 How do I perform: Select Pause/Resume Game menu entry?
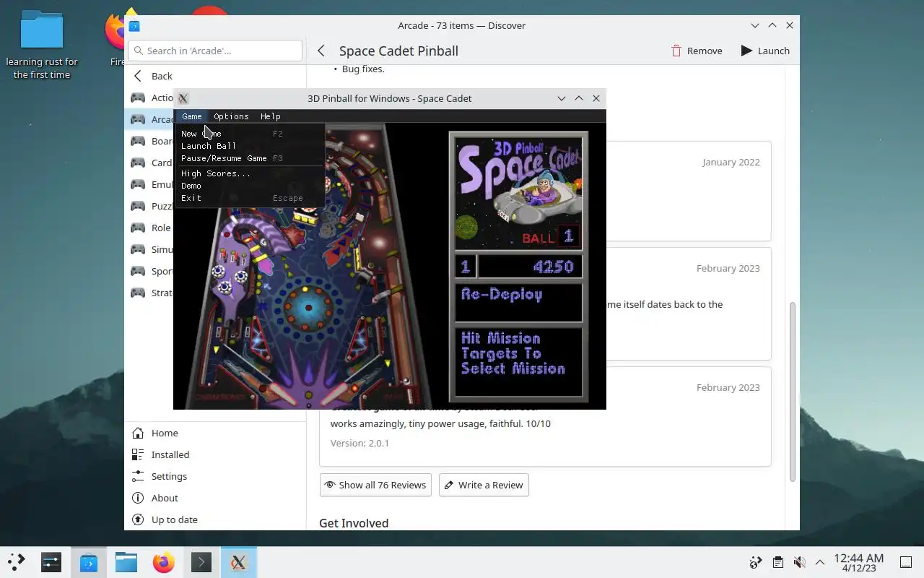249,158
